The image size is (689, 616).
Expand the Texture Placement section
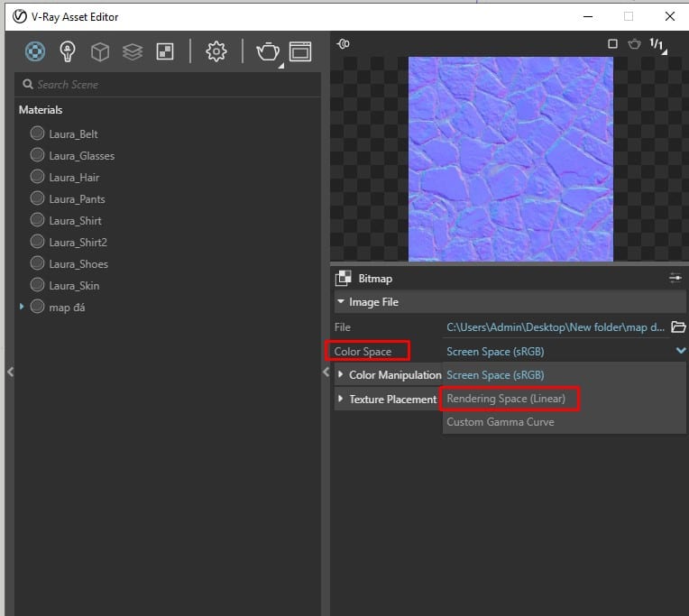(342, 399)
